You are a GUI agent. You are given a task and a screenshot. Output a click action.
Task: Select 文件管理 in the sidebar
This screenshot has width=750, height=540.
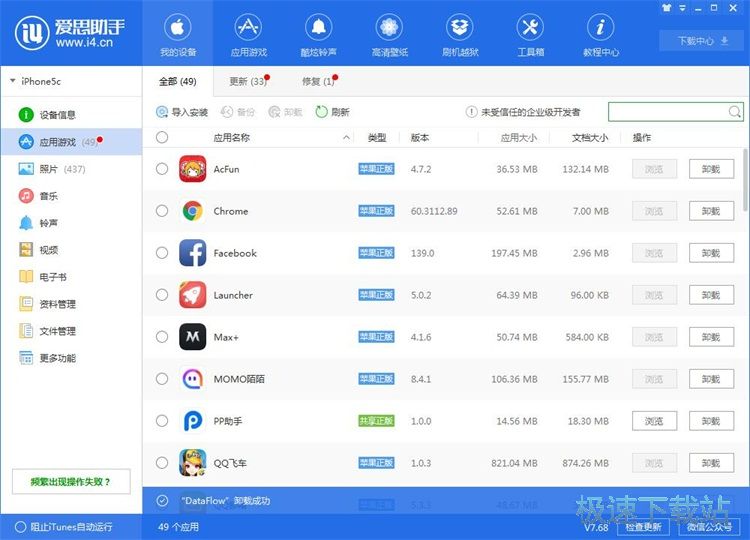[x=48, y=331]
